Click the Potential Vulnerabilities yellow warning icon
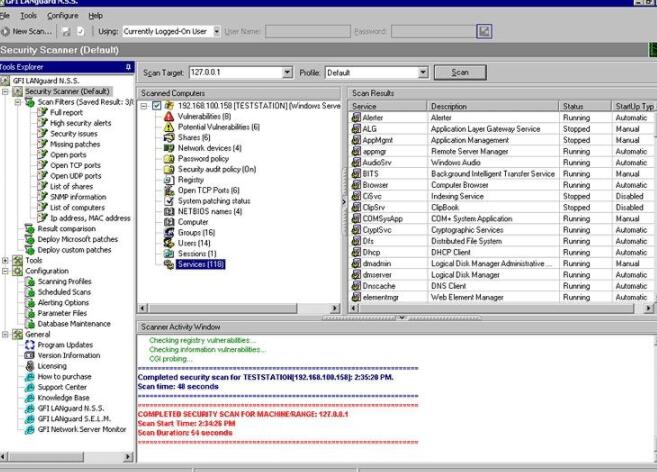This screenshot has width=657, height=472. tap(168, 127)
